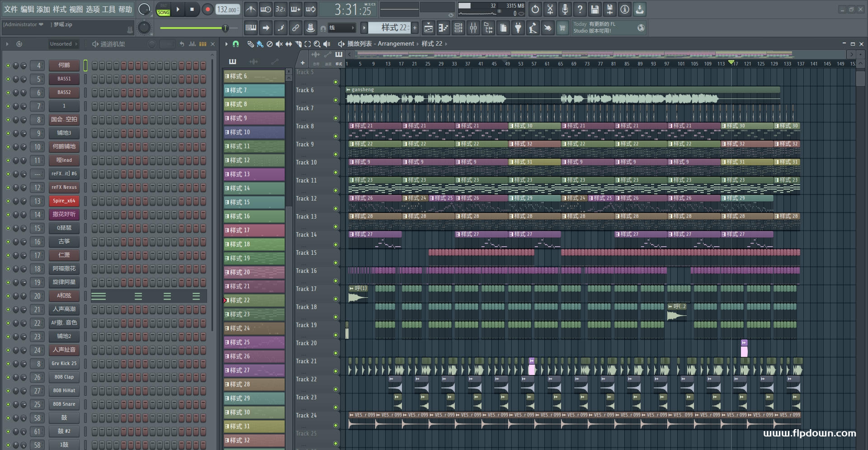This screenshot has width=868, height=450.
Task: Switch the PAT/SONG mode toggle
Action: click(163, 9)
